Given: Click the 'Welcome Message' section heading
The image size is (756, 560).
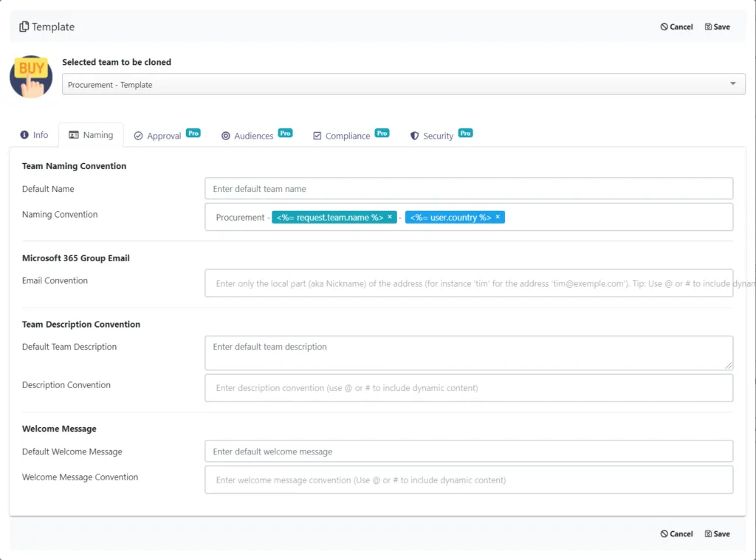Looking at the screenshot, I should [59, 429].
